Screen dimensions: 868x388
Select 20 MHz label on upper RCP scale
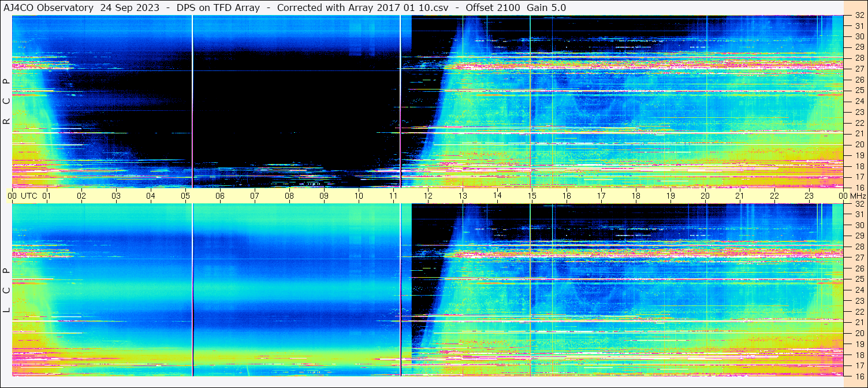[x=859, y=144]
